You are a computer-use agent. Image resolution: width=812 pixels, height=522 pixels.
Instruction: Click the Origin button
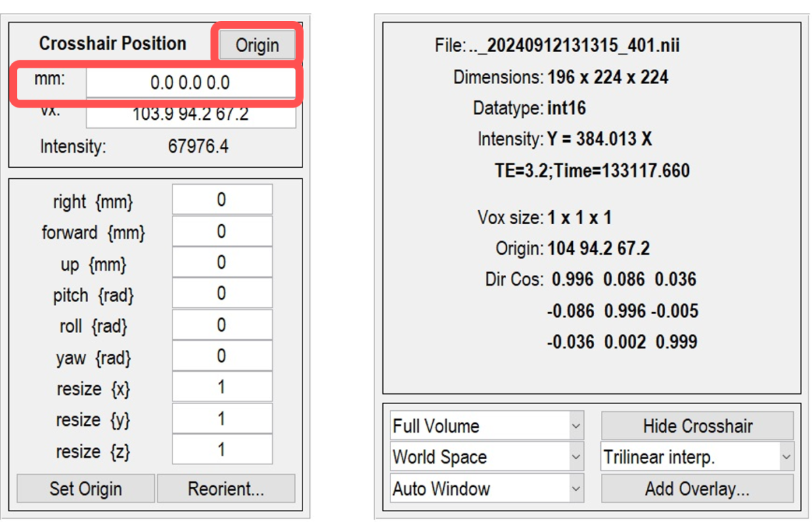coord(257,45)
